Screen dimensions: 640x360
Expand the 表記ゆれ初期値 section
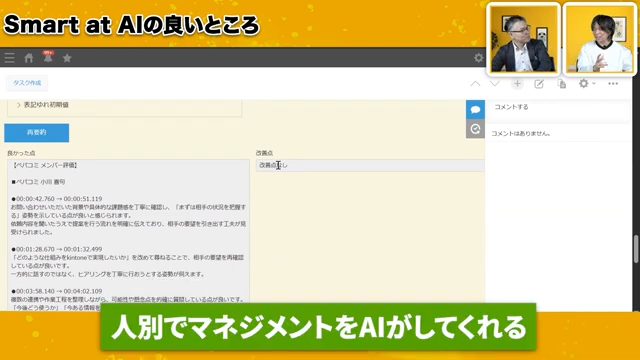point(42,105)
